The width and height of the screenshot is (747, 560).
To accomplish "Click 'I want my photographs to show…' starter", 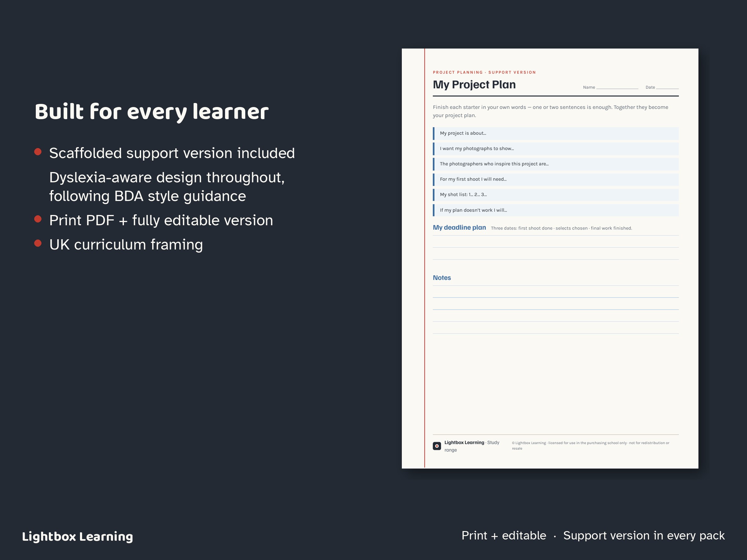I will point(556,148).
